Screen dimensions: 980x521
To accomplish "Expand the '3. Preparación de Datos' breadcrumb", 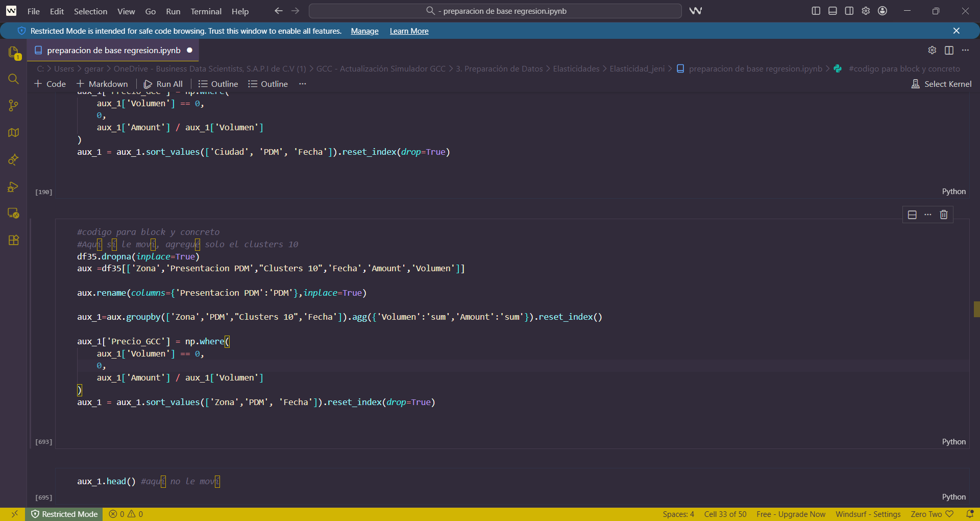I will click(499, 68).
